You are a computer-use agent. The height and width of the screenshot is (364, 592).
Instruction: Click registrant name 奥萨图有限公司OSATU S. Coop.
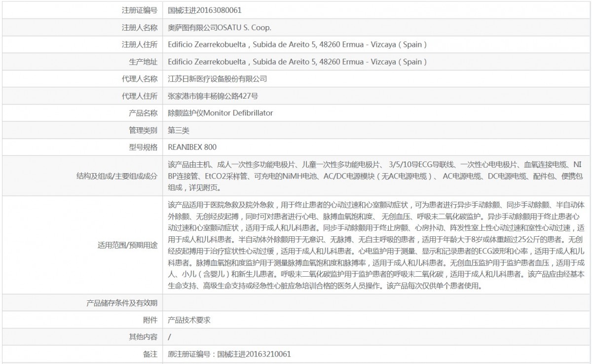tap(220, 27)
